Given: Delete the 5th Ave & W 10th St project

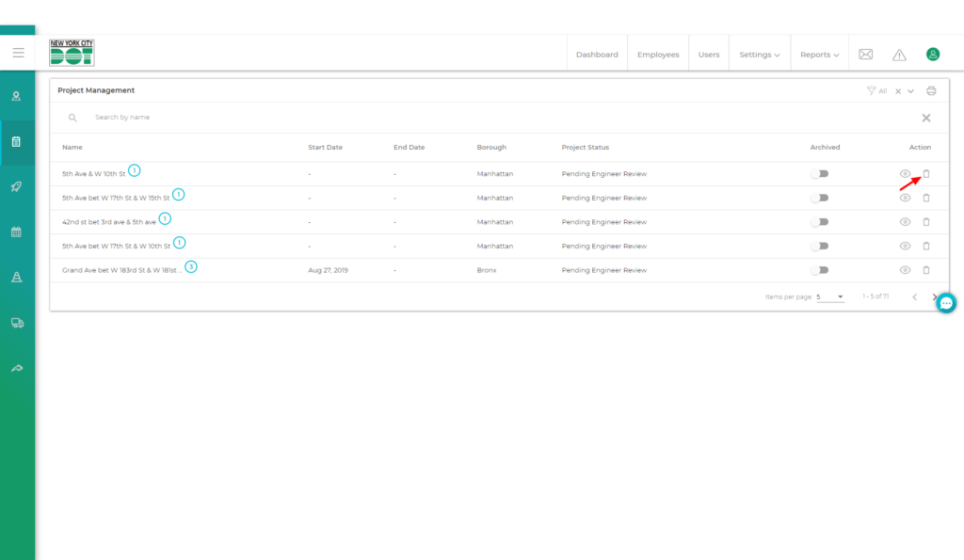Looking at the screenshot, I should [x=925, y=174].
